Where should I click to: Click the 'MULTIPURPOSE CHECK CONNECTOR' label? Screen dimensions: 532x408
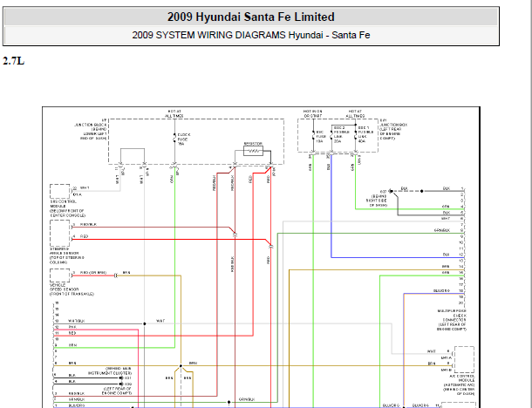coord(452,320)
